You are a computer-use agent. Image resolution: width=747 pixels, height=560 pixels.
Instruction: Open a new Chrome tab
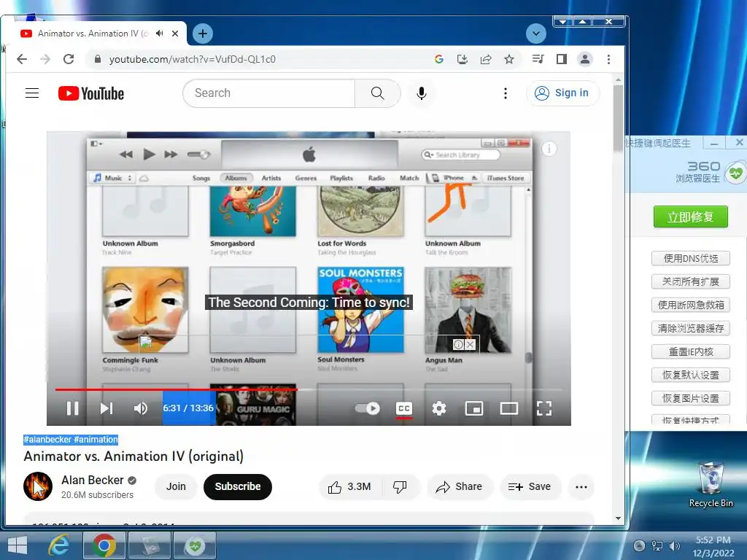click(203, 34)
